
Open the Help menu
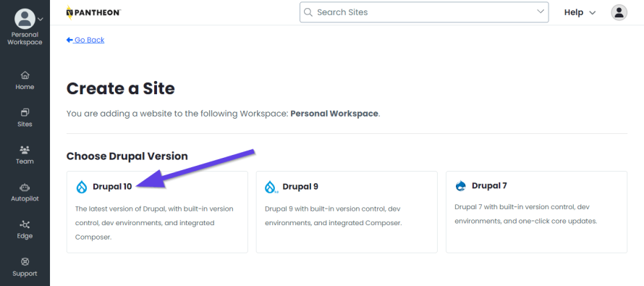(580, 12)
